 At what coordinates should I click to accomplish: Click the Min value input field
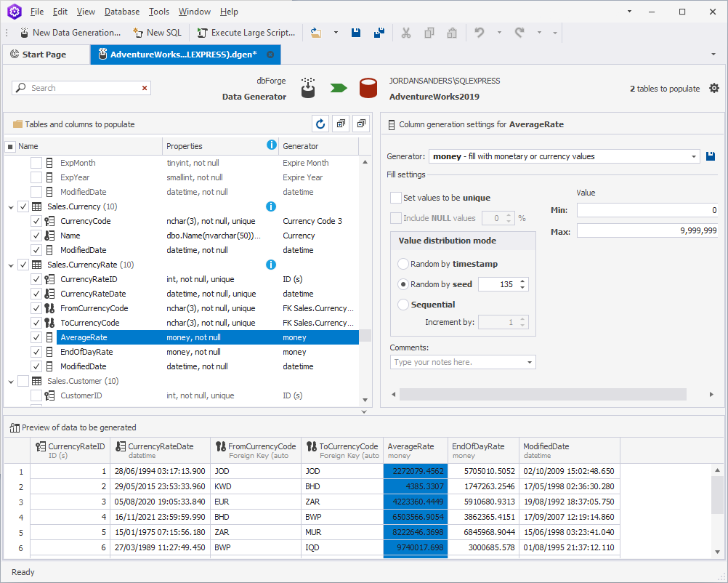point(647,210)
